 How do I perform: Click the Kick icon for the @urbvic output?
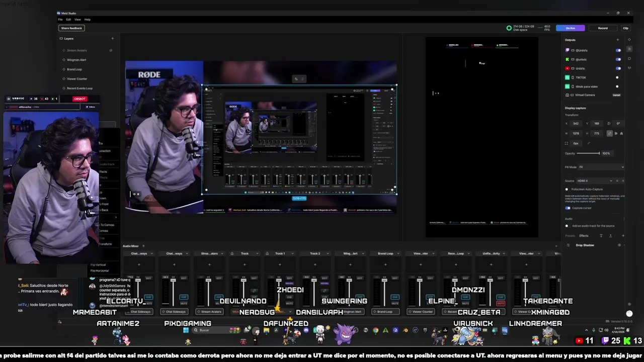(x=568, y=59)
